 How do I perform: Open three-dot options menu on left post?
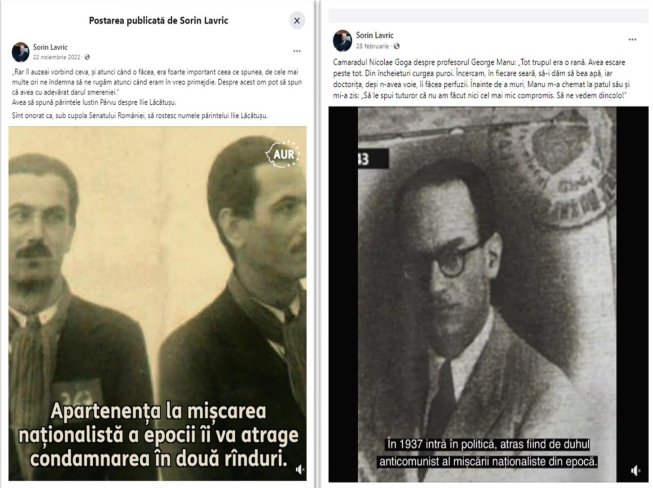[x=297, y=51]
